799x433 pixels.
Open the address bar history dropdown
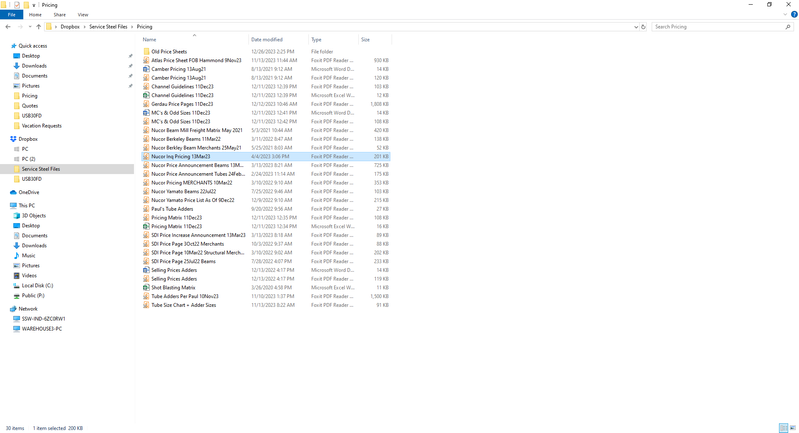635,27
